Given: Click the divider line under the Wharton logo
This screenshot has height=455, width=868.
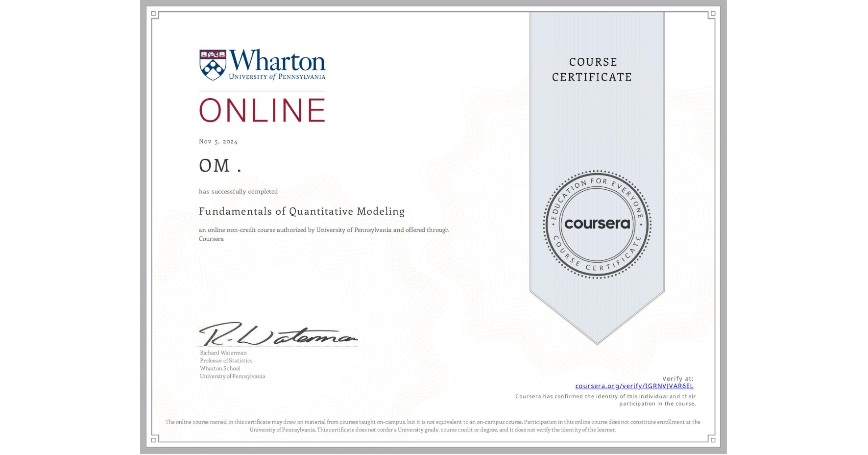Looking at the screenshot, I should click(262, 90).
